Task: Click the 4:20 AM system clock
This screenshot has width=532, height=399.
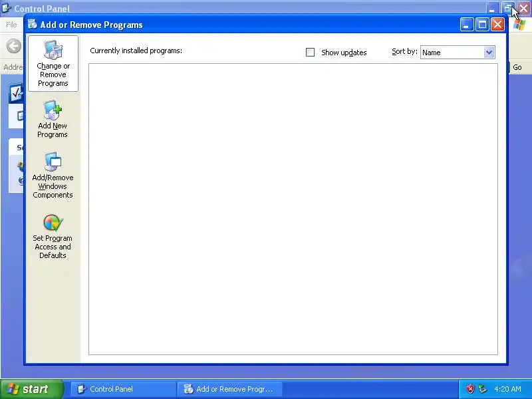Action: [x=507, y=389]
